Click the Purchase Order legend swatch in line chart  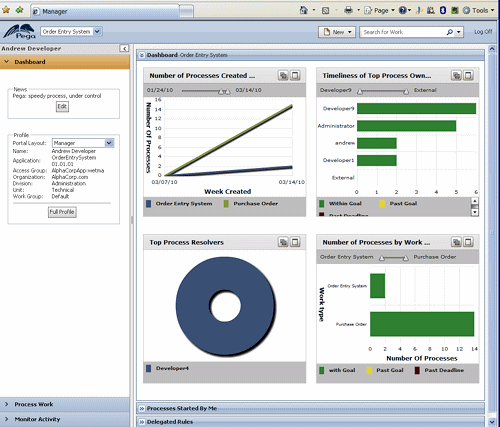point(226,203)
